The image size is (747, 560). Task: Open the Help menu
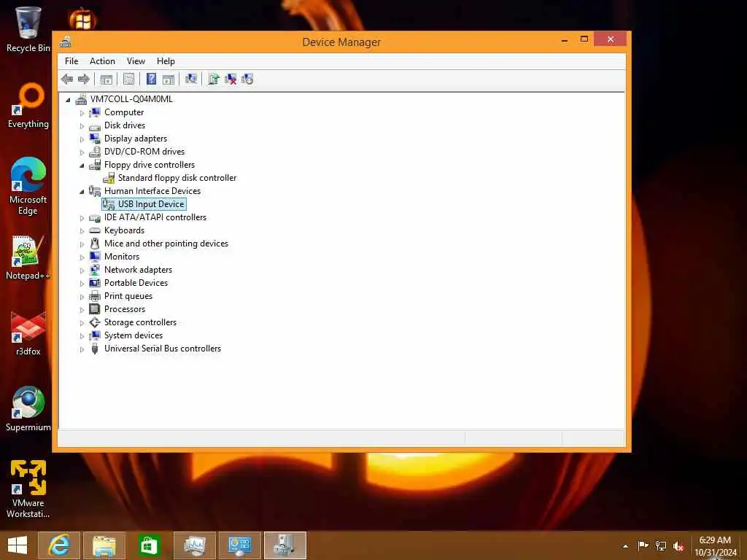[166, 61]
